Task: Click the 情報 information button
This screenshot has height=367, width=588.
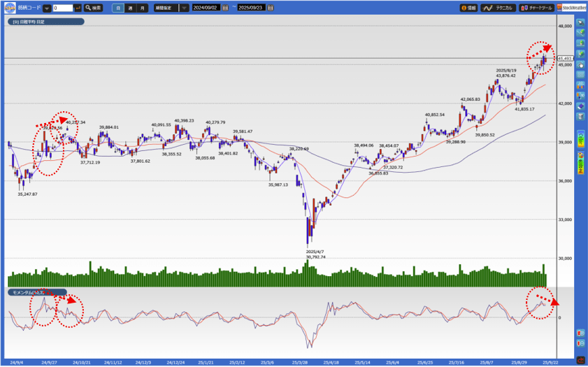Action: 468,8
